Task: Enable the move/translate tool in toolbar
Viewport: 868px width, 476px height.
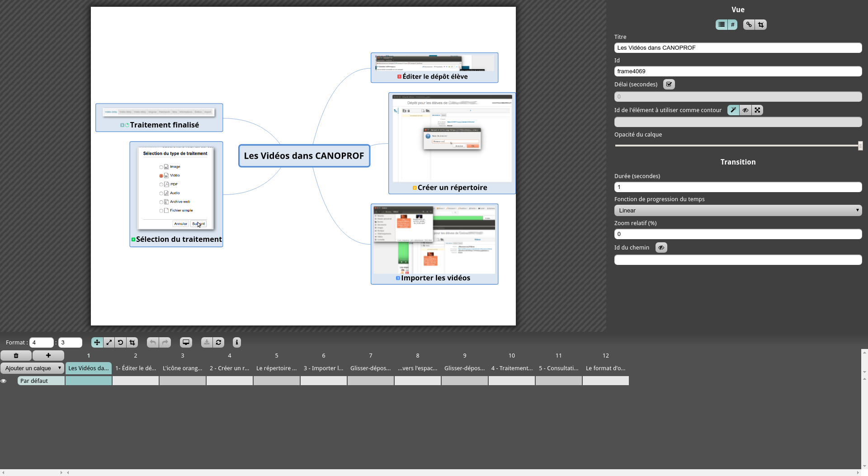Action: click(x=97, y=342)
